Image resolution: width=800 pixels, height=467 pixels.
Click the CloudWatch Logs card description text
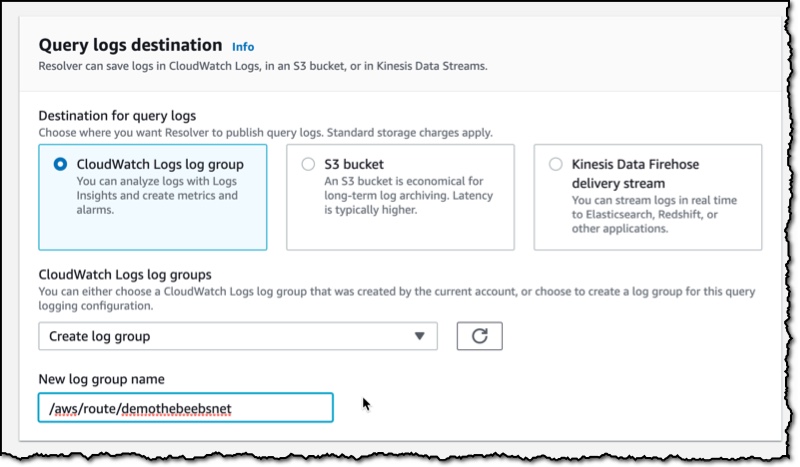(x=157, y=195)
